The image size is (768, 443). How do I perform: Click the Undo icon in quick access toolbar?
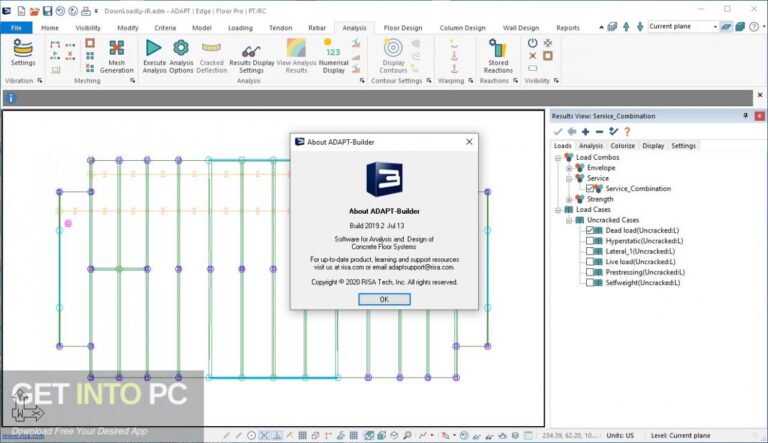coord(60,11)
